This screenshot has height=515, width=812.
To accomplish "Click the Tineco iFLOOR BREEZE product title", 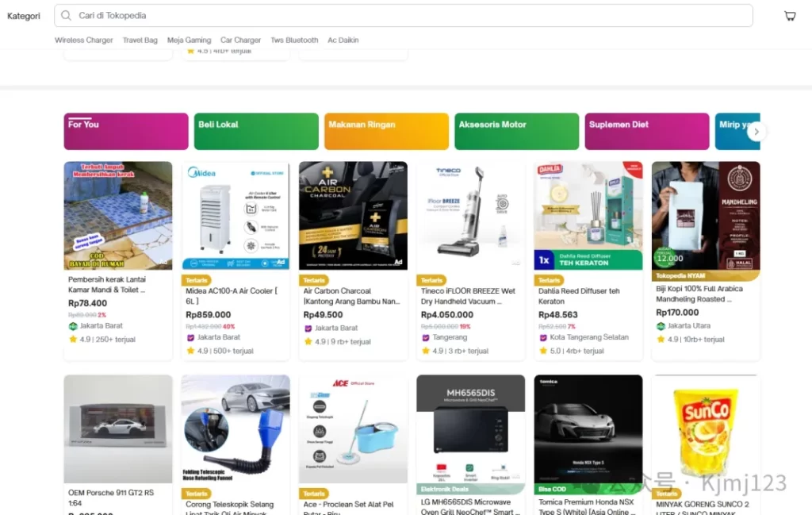I will tap(468, 296).
